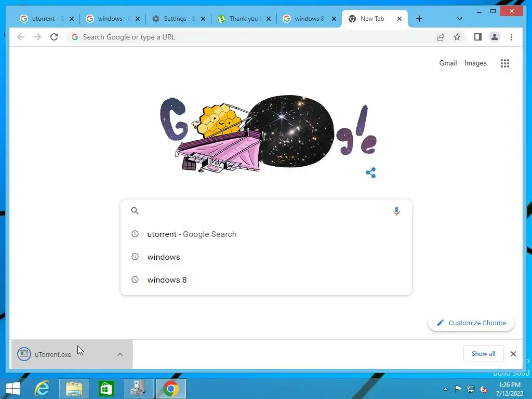Click Customize Chrome button

pyautogui.click(x=471, y=323)
